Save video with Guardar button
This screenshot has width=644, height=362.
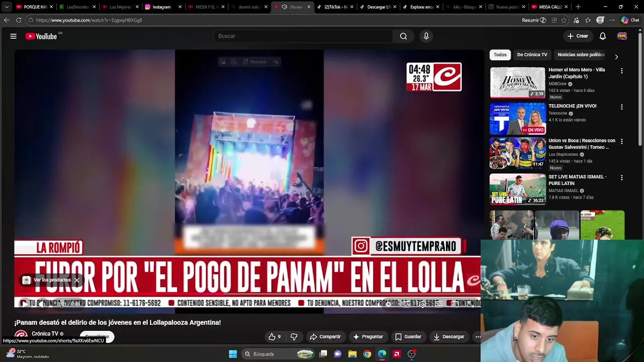(408, 337)
